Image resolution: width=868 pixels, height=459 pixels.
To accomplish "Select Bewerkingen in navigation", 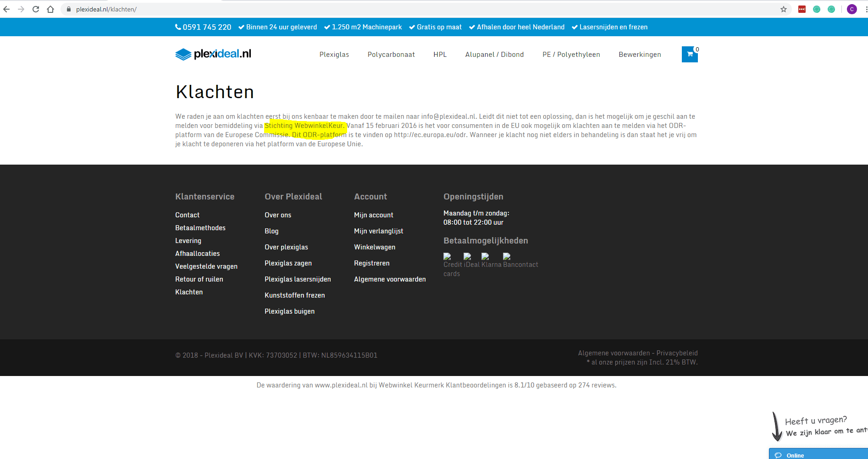I will (x=639, y=55).
